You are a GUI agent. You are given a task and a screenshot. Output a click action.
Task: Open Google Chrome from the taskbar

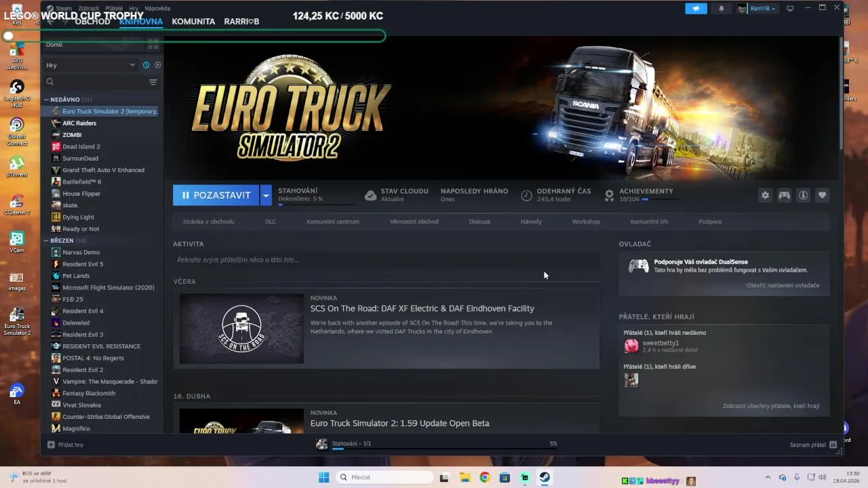coord(485,477)
